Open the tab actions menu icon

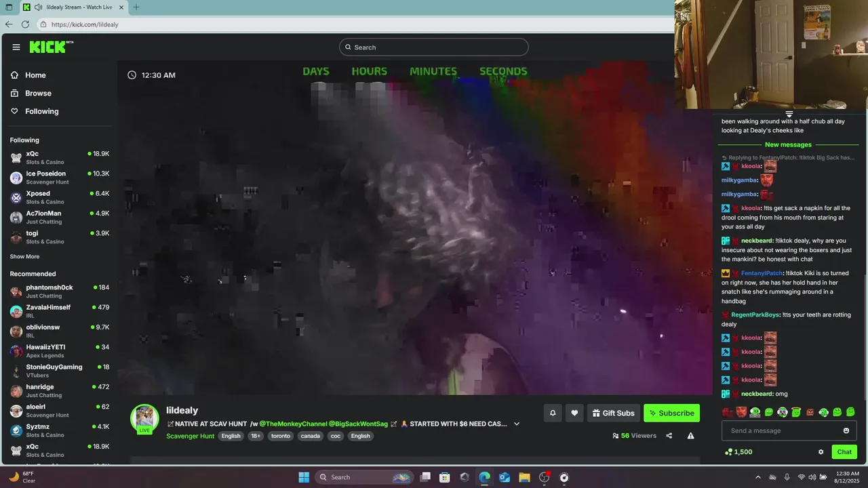9,7
